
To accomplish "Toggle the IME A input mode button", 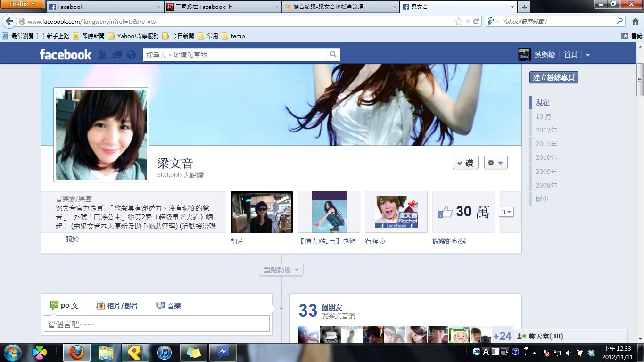I will 486,352.
